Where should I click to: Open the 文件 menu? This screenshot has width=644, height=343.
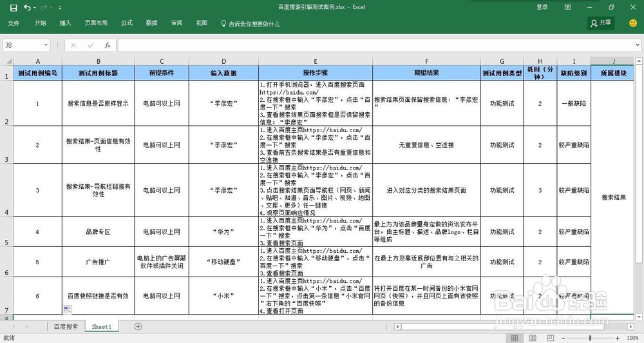[14, 23]
